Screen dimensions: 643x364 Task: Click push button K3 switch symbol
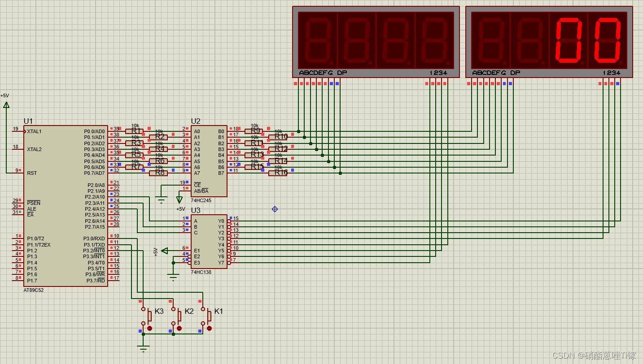(147, 316)
